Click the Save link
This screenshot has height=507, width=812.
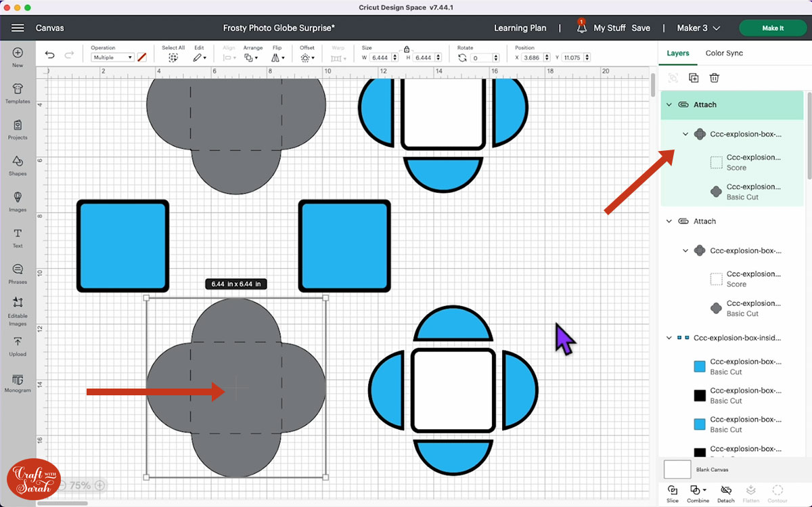click(640, 28)
